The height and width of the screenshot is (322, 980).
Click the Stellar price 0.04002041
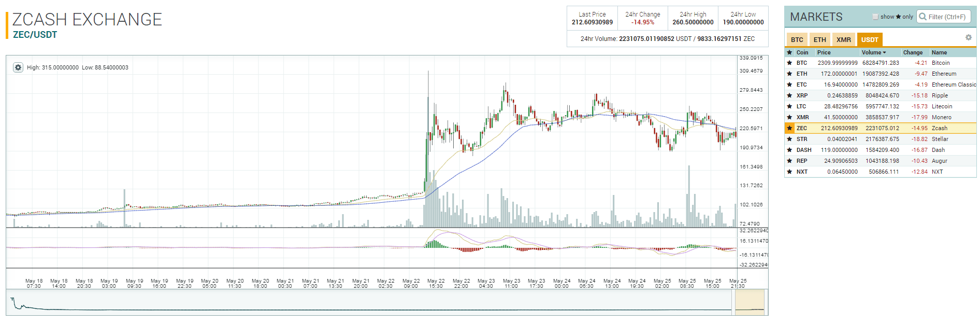(x=842, y=139)
